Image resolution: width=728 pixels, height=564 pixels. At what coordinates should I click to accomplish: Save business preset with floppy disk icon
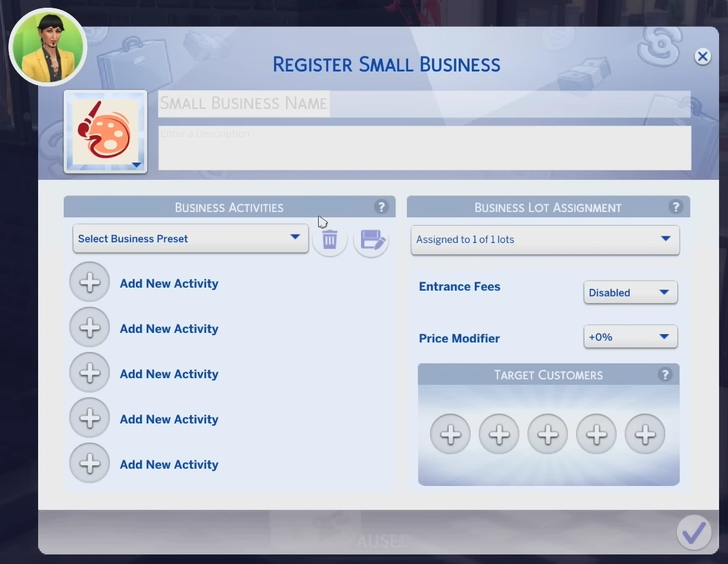pyautogui.click(x=371, y=240)
